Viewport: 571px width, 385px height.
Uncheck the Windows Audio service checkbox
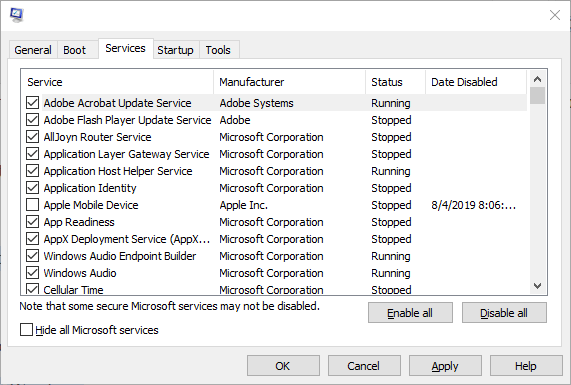click(32, 273)
